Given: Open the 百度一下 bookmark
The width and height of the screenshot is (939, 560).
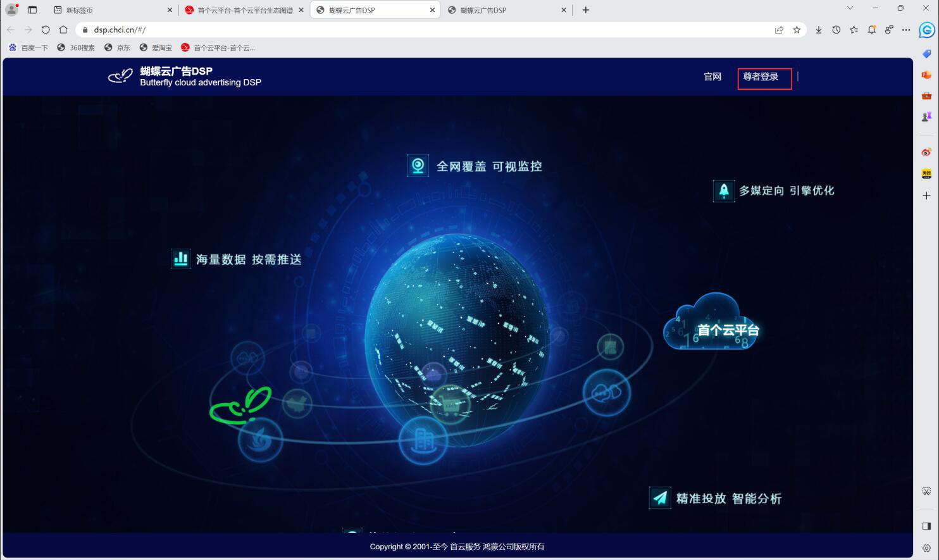Looking at the screenshot, I should [28, 47].
